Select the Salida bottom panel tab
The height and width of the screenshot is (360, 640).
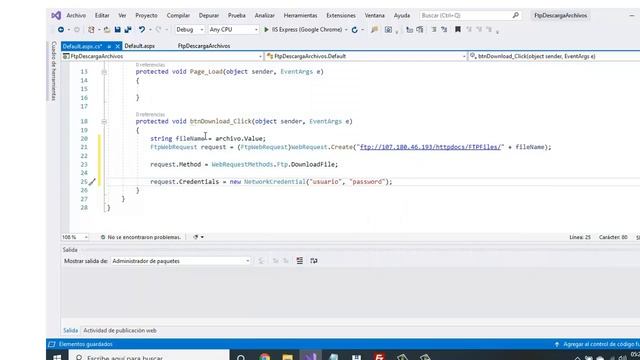point(70,331)
